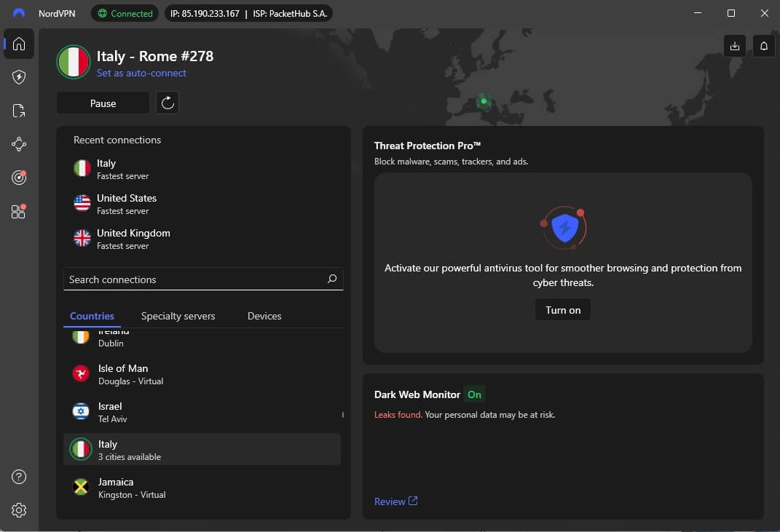
Task: Switch to the Devices tab
Action: (x=264, y=316)
